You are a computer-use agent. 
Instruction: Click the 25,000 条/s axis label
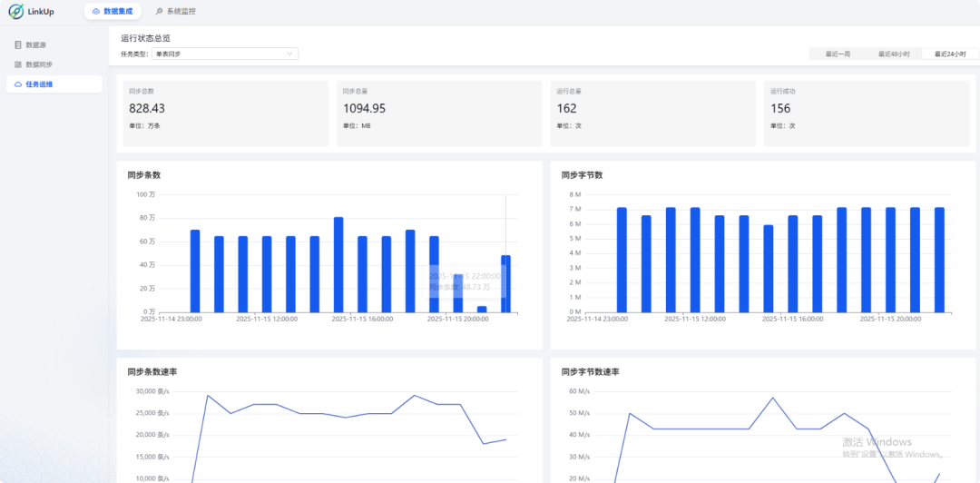pyautogui.click(x=153, y=413)
